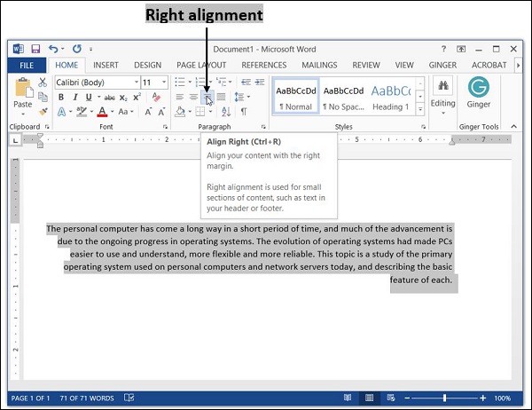This screenshot has height=410, width=532.
Task: Apply the Normal style
Action: [296, 97]
